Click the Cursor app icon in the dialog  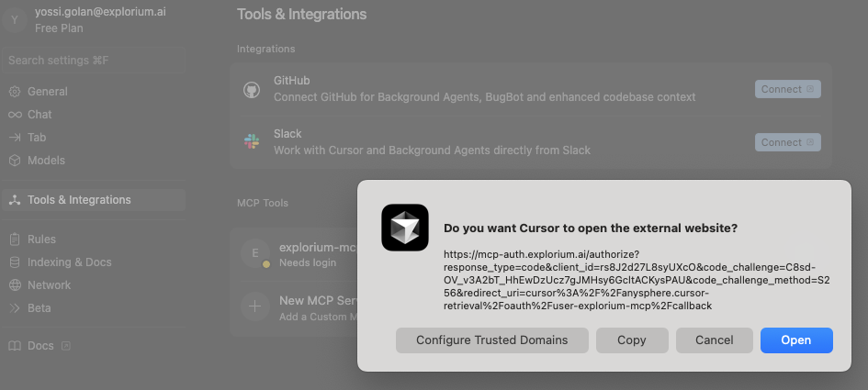click(405, 228)
